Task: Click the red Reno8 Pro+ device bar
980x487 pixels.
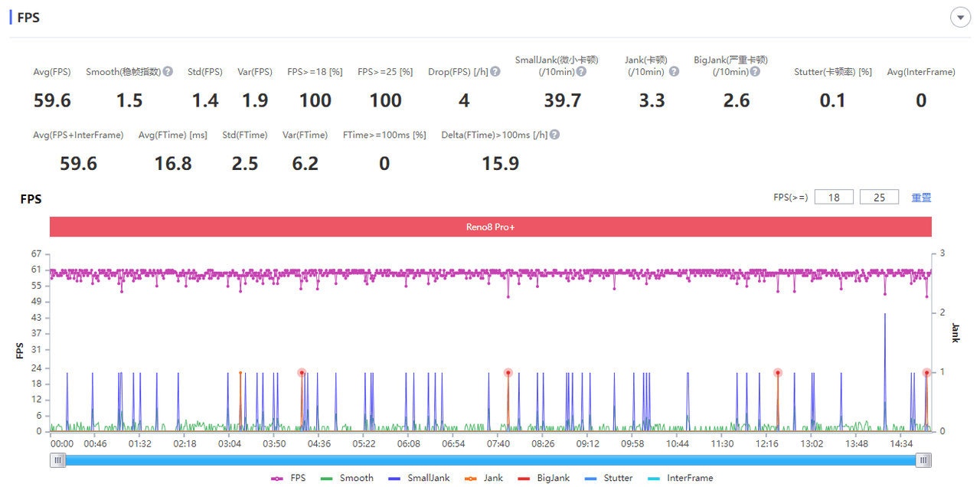Action: [490, 227]
